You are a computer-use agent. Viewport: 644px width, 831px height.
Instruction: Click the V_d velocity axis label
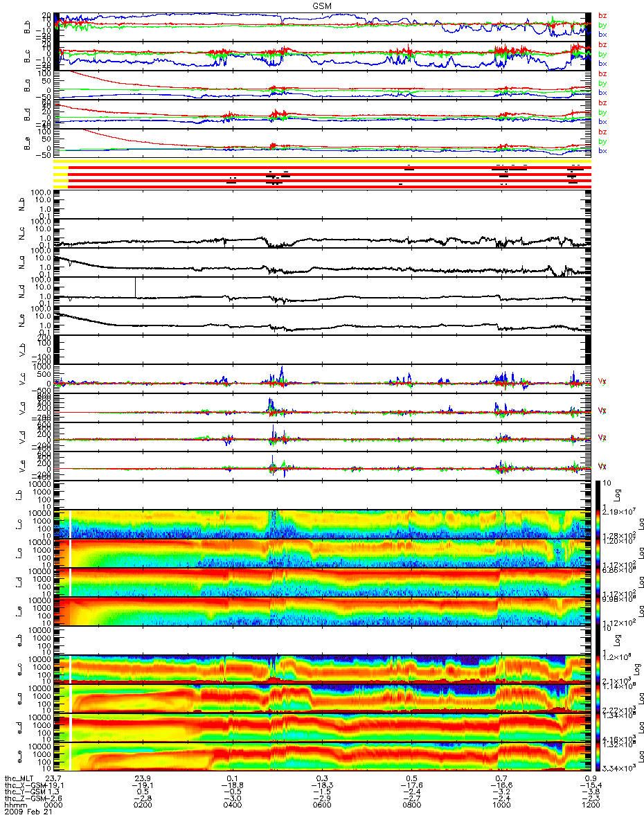21,438
